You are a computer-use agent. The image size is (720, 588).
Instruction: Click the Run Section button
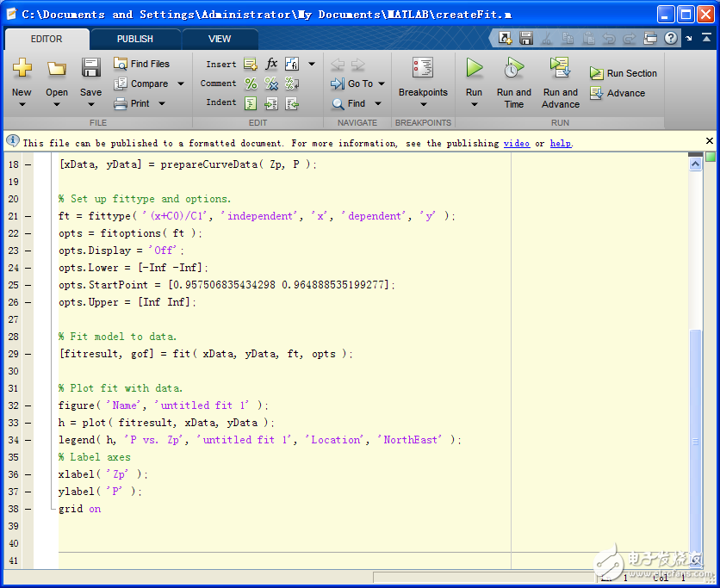pyautogui.click(x=624, y=73)
